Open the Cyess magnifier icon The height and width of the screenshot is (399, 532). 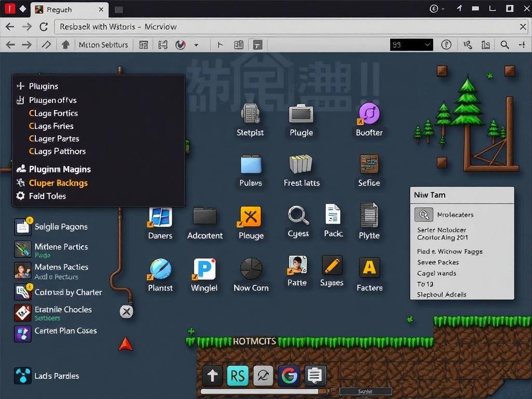[299, 215]
